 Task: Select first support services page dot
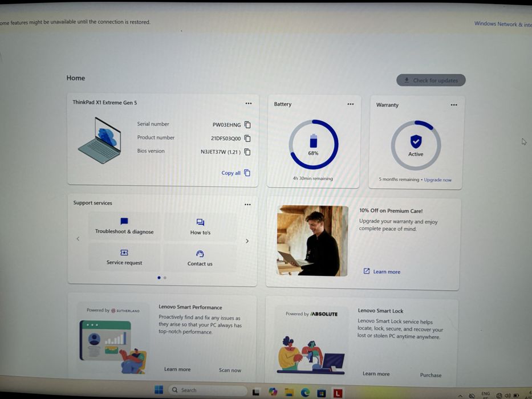click(159, 278)
